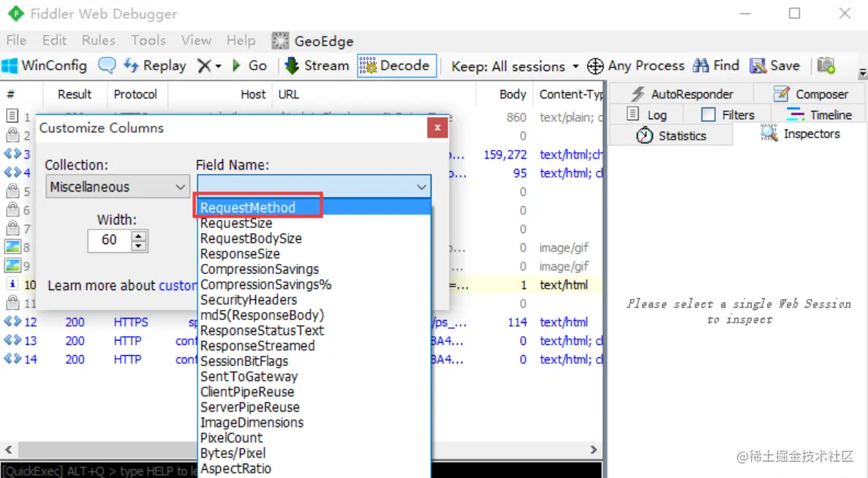Open the Help menu

241,40
